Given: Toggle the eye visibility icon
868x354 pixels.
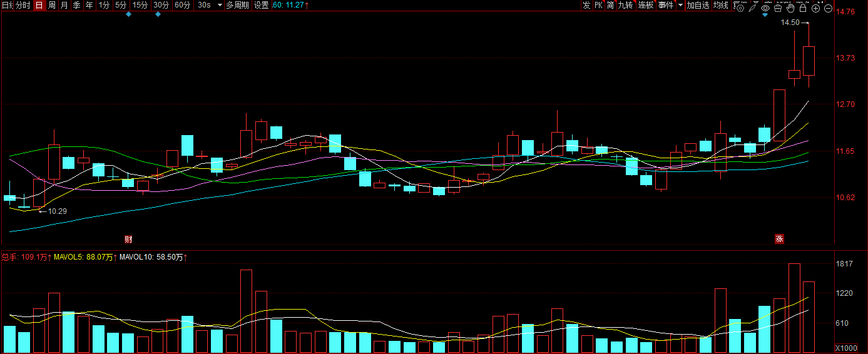Looking at the screenshot, I should pyautogui.click(x=765, y=8).
